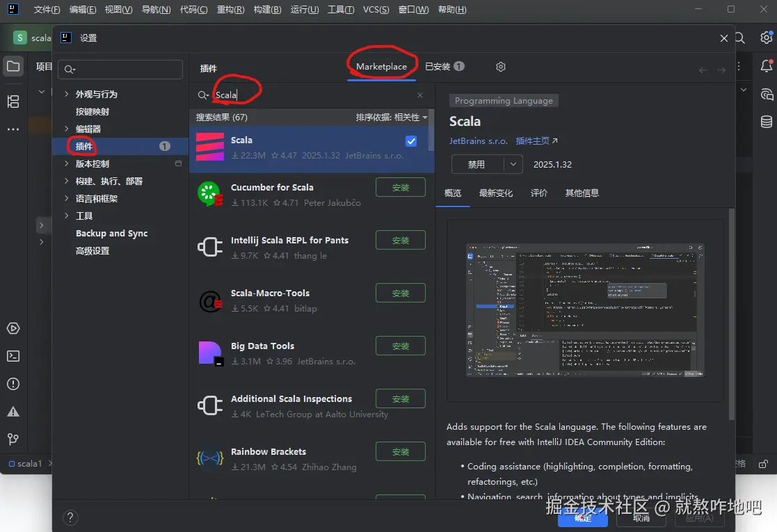
Task: Select 高级设置 in settings tree
Action: coord(93,250)
